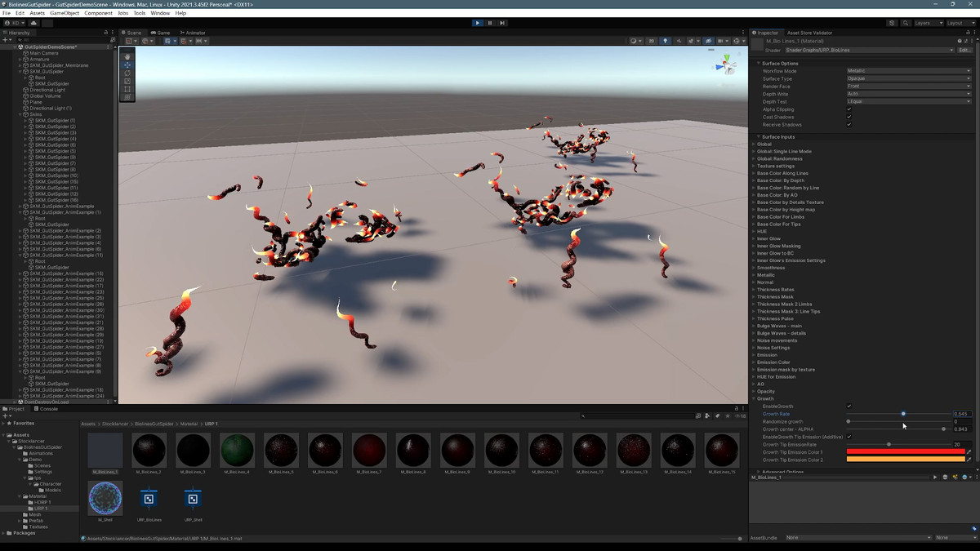This screenshot has height=551, width=980.
Task: Select the Hand view tool in Scene
Action: coord(127,56)
